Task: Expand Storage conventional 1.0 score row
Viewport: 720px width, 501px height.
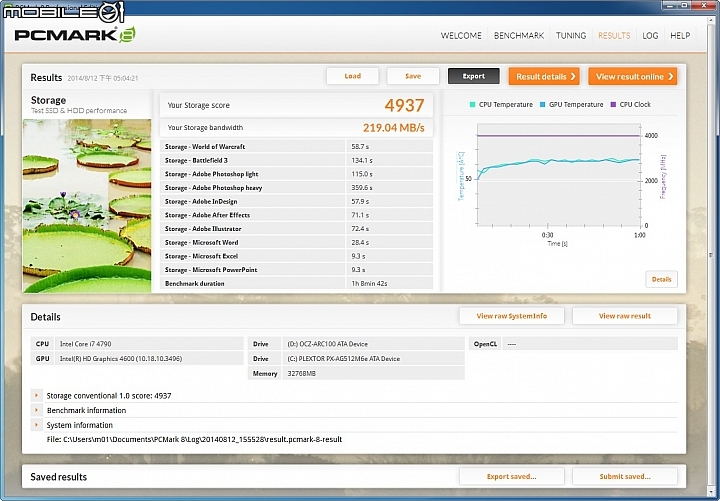Action: coord(36,395)
